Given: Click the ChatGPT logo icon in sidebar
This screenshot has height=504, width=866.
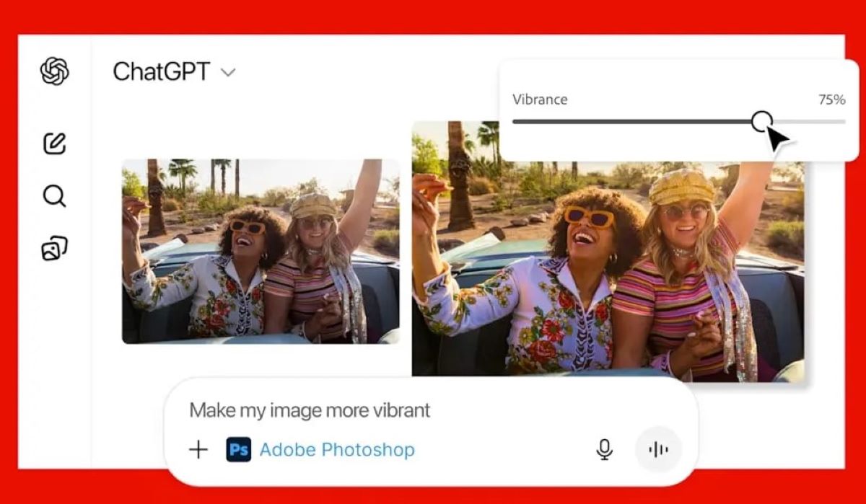Looking at the screenshot, I should pos(55,71).
